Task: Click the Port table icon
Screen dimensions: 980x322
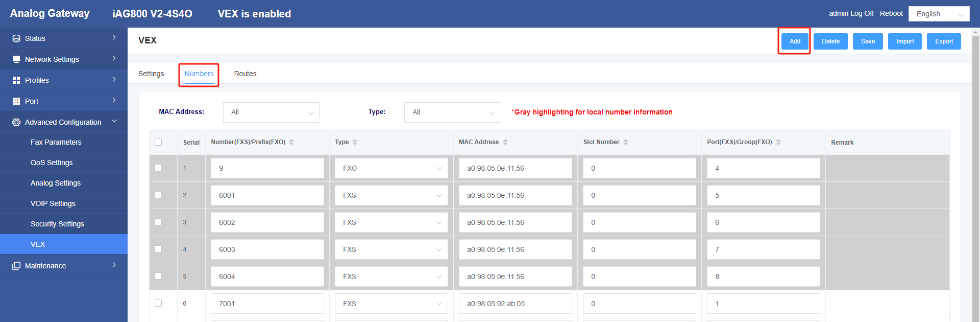Action: [16, 101]
